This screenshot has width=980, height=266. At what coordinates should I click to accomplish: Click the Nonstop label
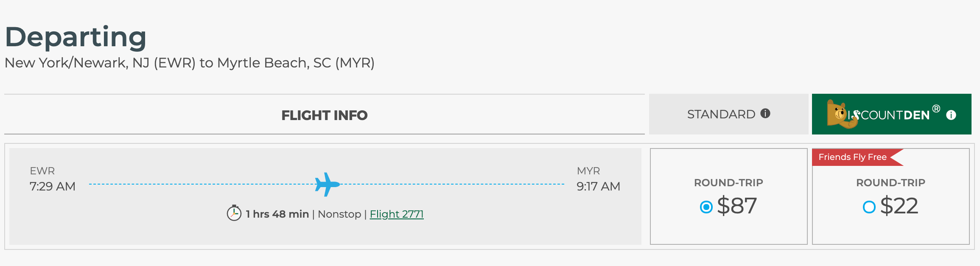(x=339, y=214)
